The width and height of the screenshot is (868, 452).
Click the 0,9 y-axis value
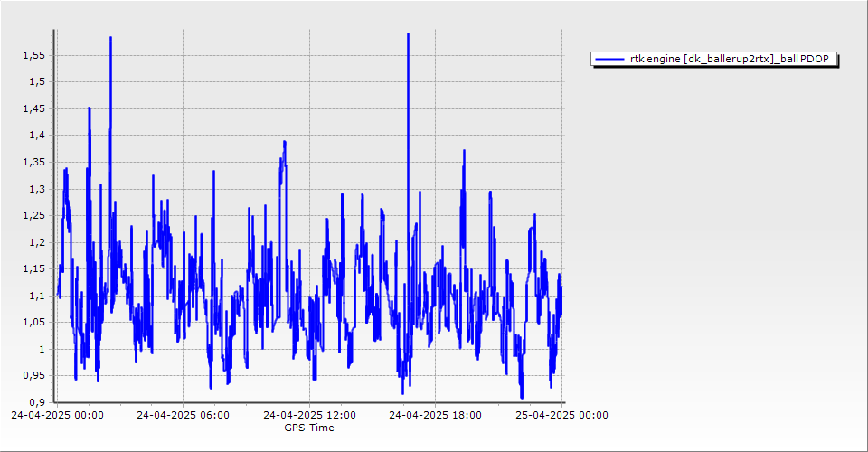(x=36, y=402)
